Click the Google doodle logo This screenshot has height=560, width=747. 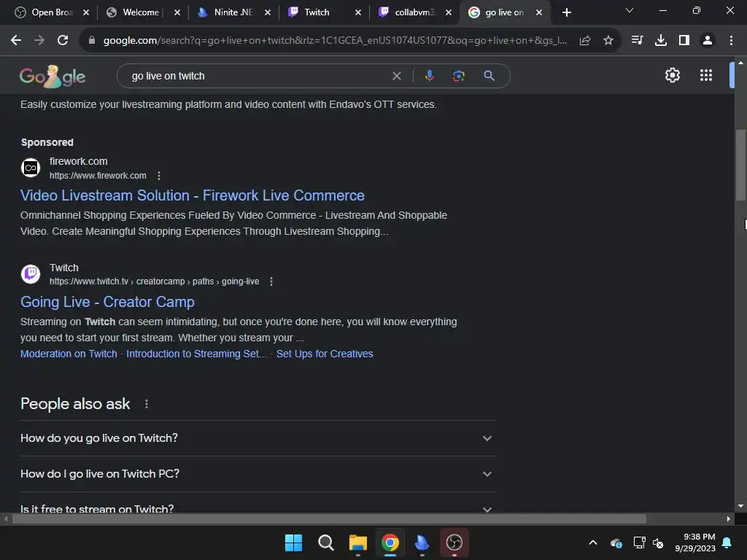(53, 76)
